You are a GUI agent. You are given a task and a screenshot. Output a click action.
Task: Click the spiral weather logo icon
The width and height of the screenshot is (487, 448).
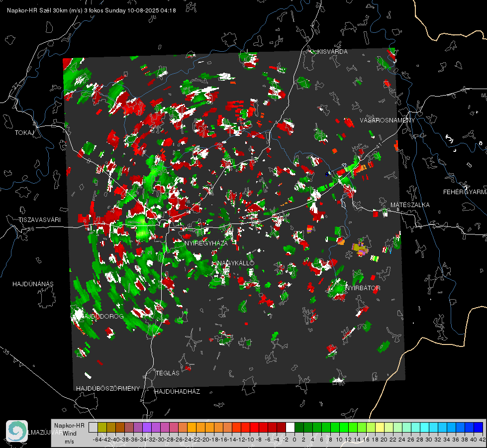pos(17,431)
